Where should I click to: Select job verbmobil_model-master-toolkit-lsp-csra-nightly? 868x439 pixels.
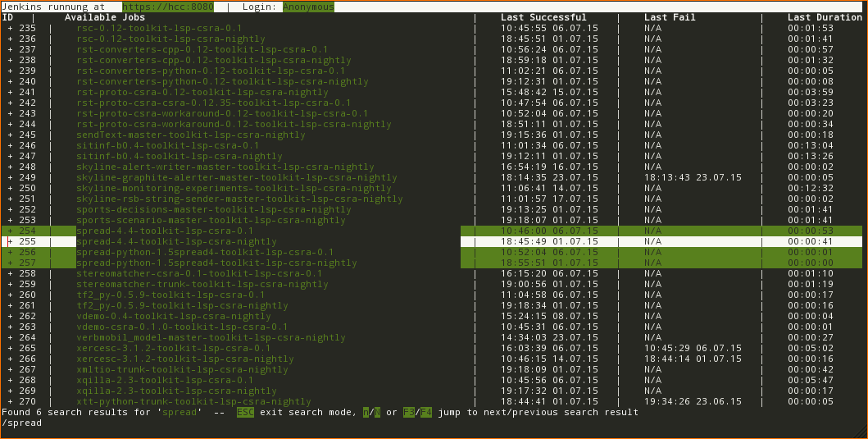click(211, 338)
